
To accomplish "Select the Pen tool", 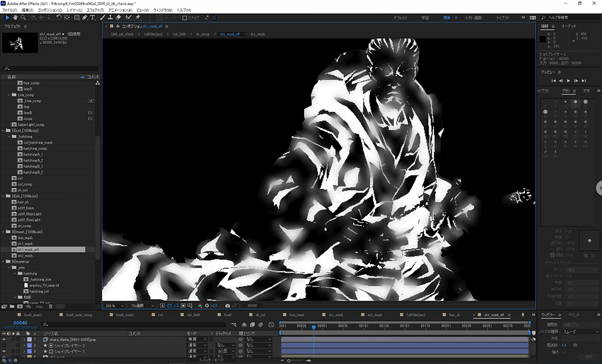I will 84,17.
